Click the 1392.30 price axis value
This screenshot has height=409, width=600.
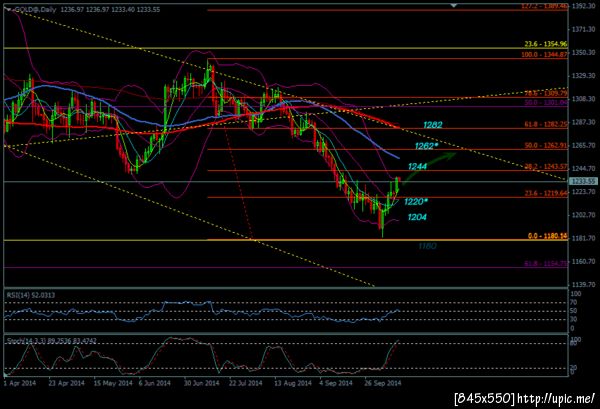point(583,6)
